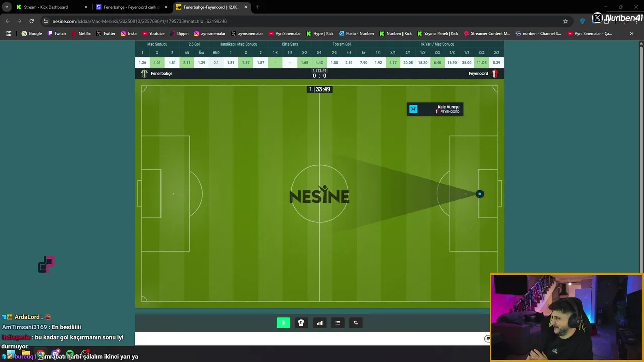The height and width of the screenshot is (362, 644).
Task: Click the 33:49 match clock text
Action: (x=323, y=89)
